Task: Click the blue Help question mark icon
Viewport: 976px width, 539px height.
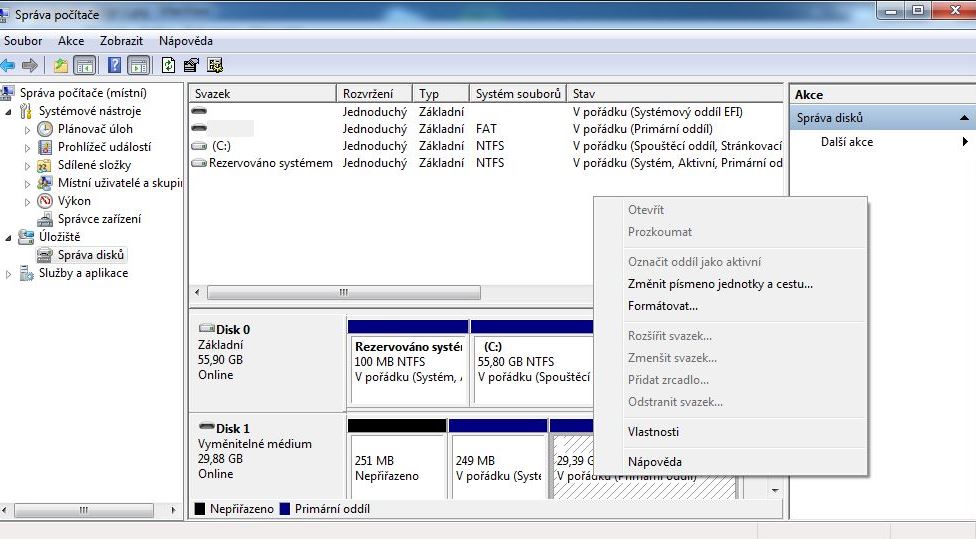Action: click(x=115, y=65)
